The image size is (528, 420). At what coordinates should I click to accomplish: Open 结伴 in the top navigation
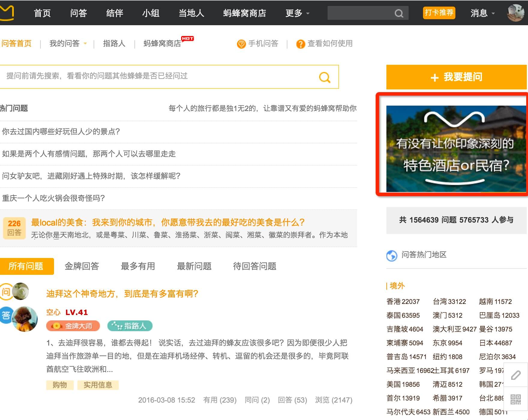click(x=115, y=13)
